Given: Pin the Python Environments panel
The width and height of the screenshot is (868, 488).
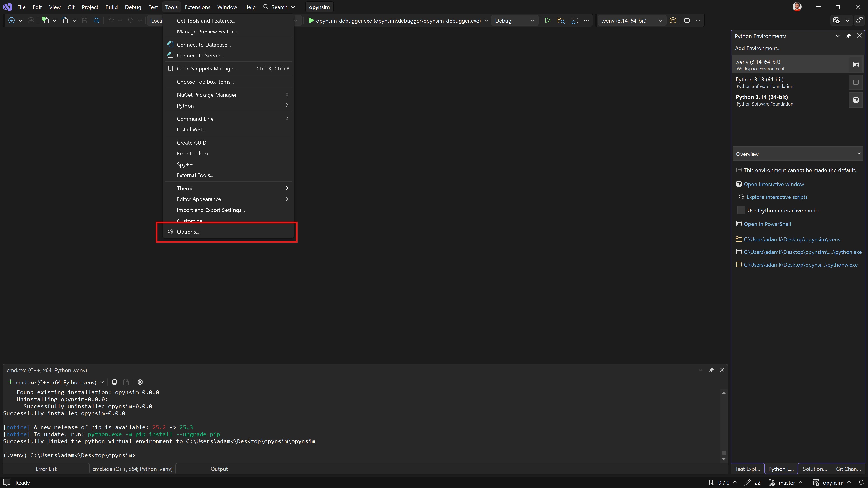Looking at the screenshot, I should [849, 36].
